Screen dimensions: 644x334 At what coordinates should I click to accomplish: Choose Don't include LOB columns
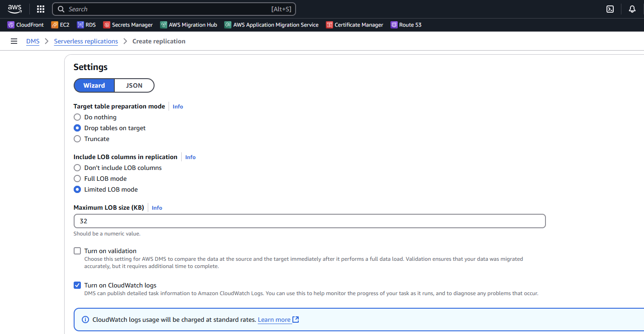[77, 168]
